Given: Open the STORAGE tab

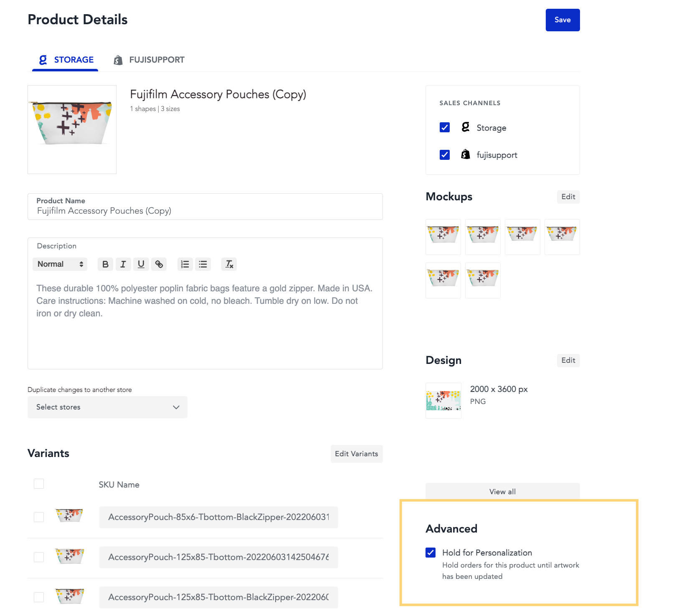Looking at the screenshot, I should point(66,60).
